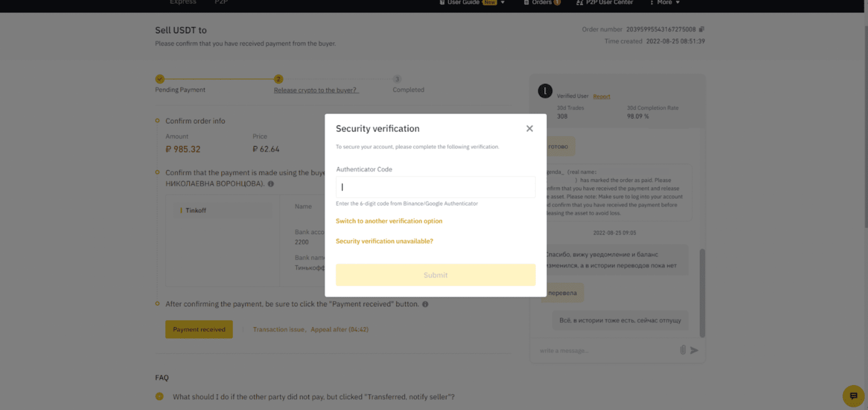The width and height of the screenshot is (868, 410).
Task: Expand the More menu
Action: [x=665, y=3]
